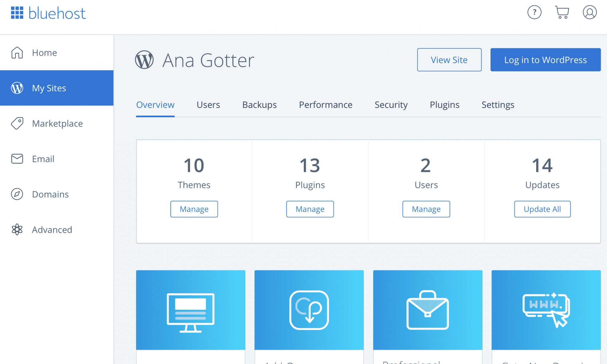Click the Email envelope icon

[17, 159]
